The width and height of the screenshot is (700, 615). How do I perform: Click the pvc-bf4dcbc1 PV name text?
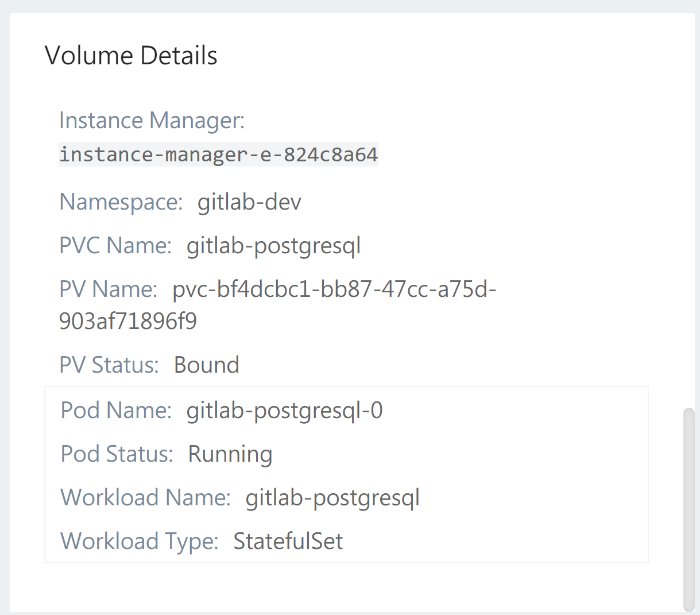pos(334,289)
